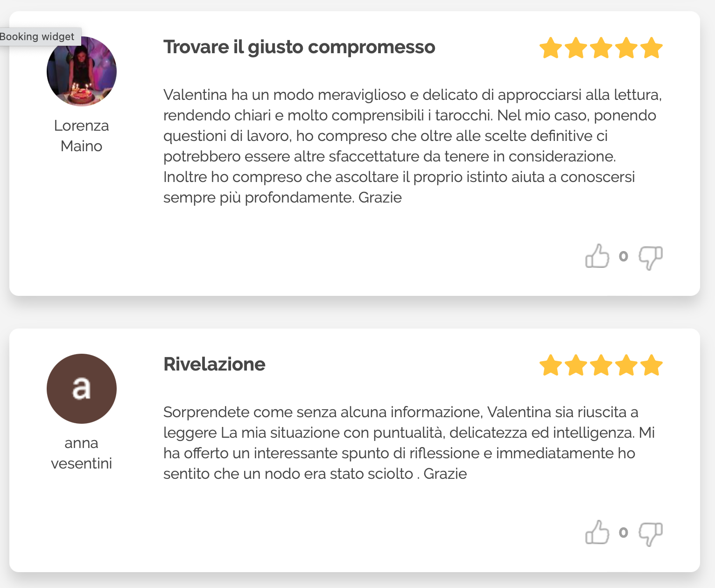Screen dimensions: 715x588
Task: Select the review title Trovare il giusto compromesso
Action: click(x=299, y=47)
